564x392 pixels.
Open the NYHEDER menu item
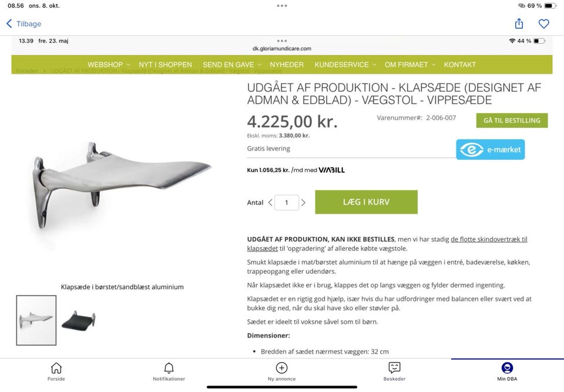tap(287, 65)
